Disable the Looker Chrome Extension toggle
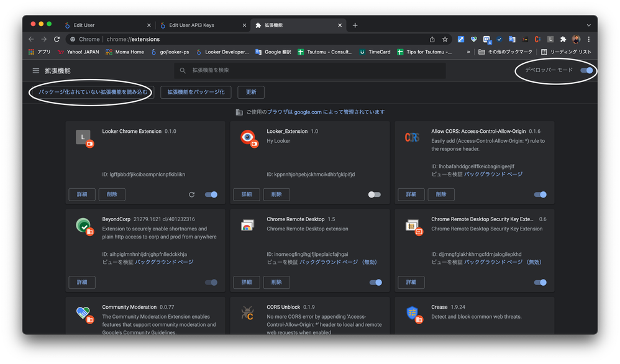The image size is (620, 364). pyautogui.click(x=211, y=194)
